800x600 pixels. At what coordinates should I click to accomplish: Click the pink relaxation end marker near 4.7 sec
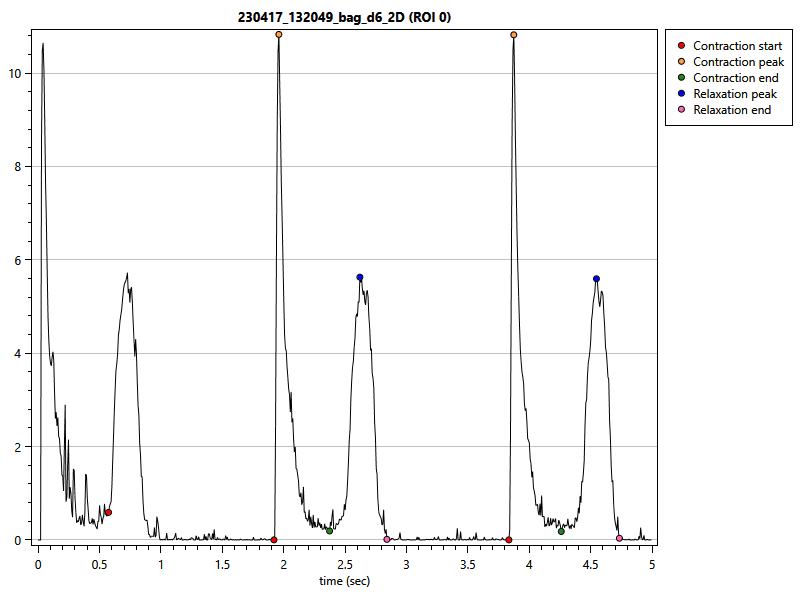pos(619,538)
